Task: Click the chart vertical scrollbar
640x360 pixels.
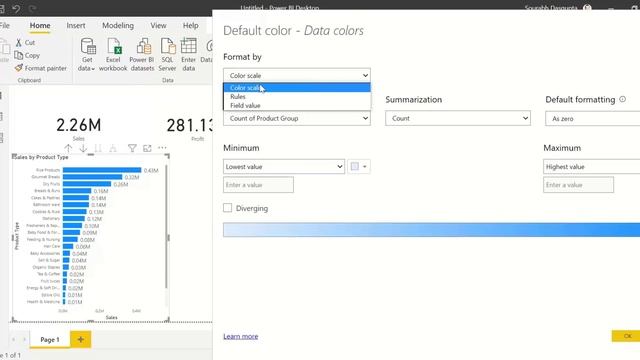Action: 167,227
